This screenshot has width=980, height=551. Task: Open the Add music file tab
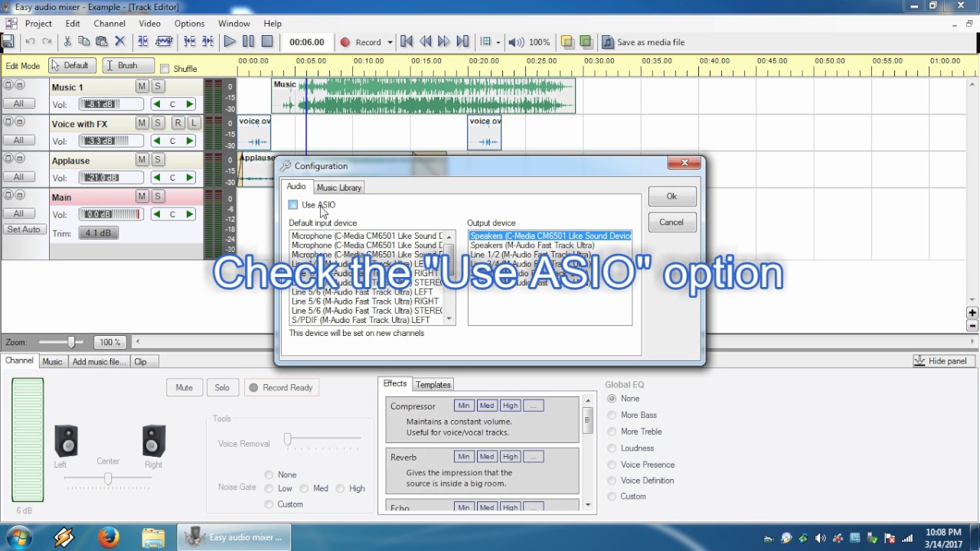pos(99,362)
